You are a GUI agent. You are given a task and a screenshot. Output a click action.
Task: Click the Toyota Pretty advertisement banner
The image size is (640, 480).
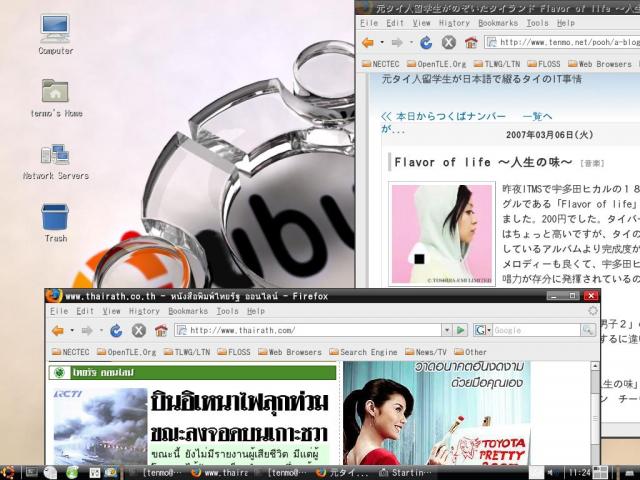pos(437,413)
